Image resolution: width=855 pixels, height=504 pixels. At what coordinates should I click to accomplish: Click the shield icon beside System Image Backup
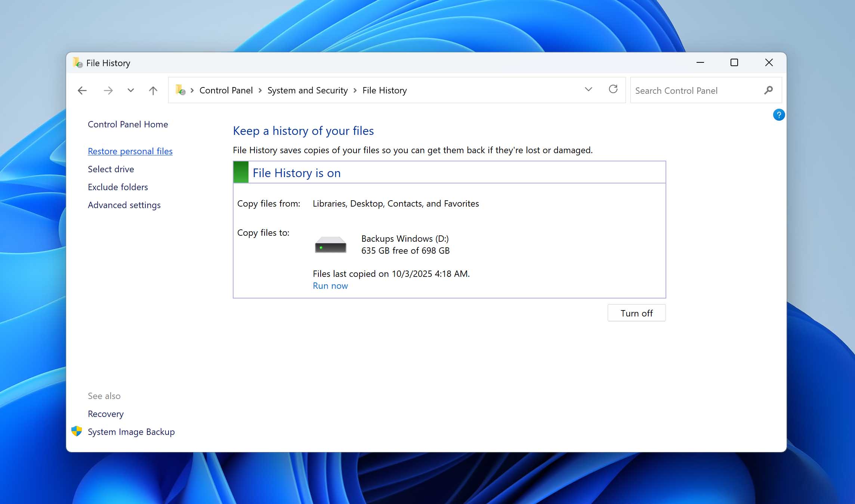[x=77, y=431]
